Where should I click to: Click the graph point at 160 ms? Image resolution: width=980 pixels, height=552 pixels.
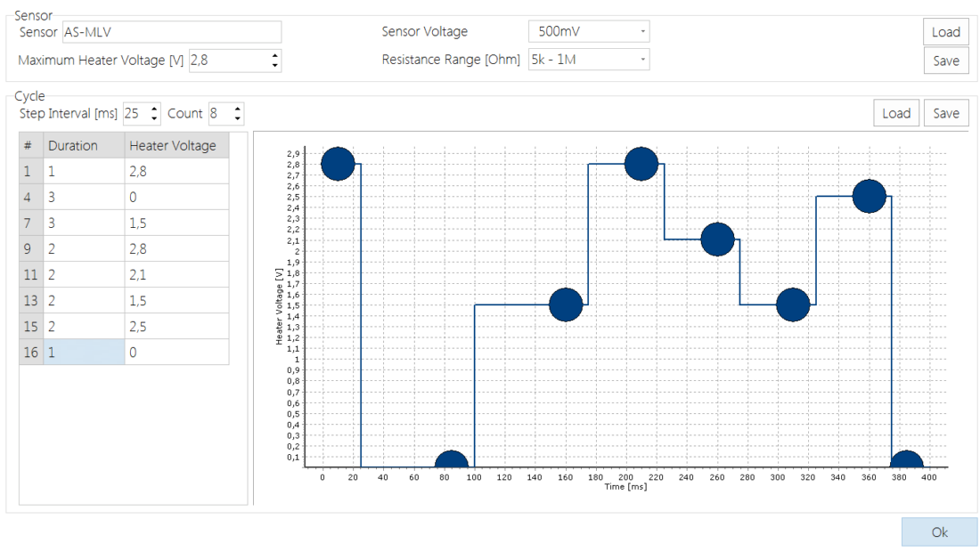[566, 304]
